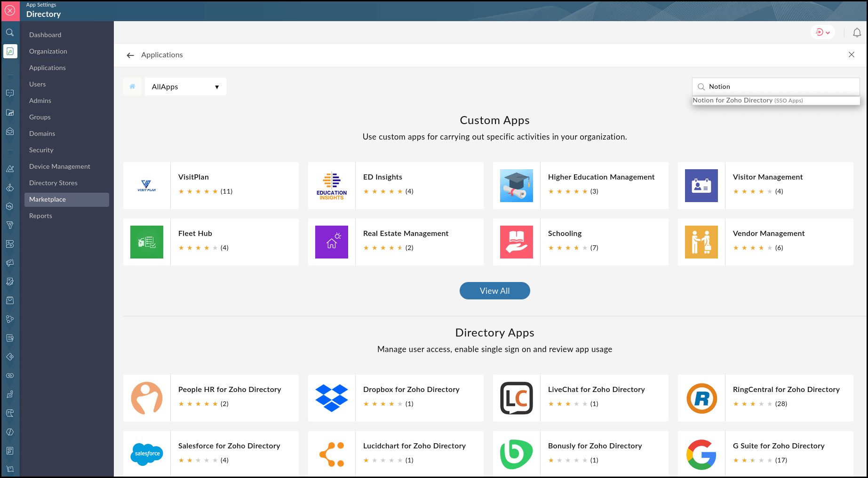This screenshot has height=478, width=868.
Task: Open Lucidchart for Zoho Directory title
Action: (x=414, y=446)
